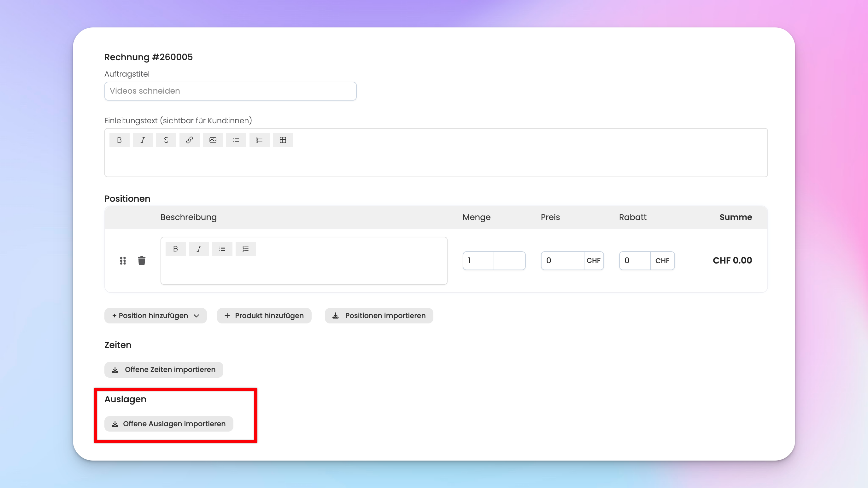Apply italic in the Einleitungstext toolbar

(x=143, y=140)
